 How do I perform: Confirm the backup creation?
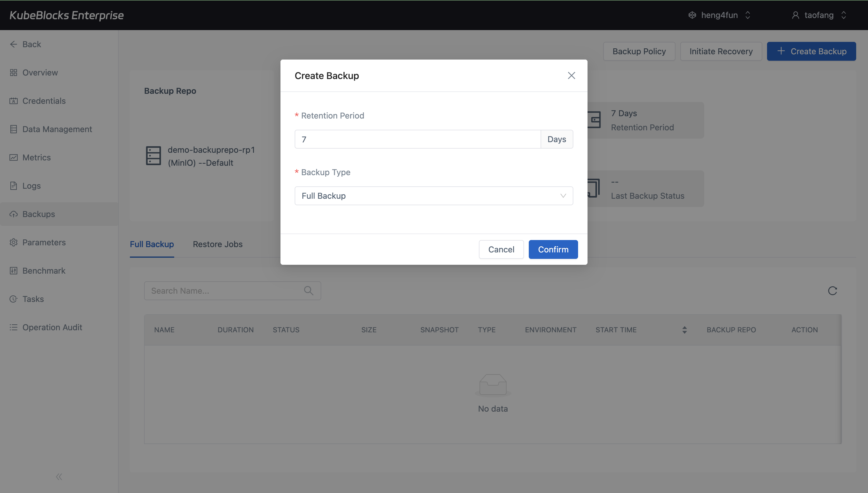tap(553, 249)
